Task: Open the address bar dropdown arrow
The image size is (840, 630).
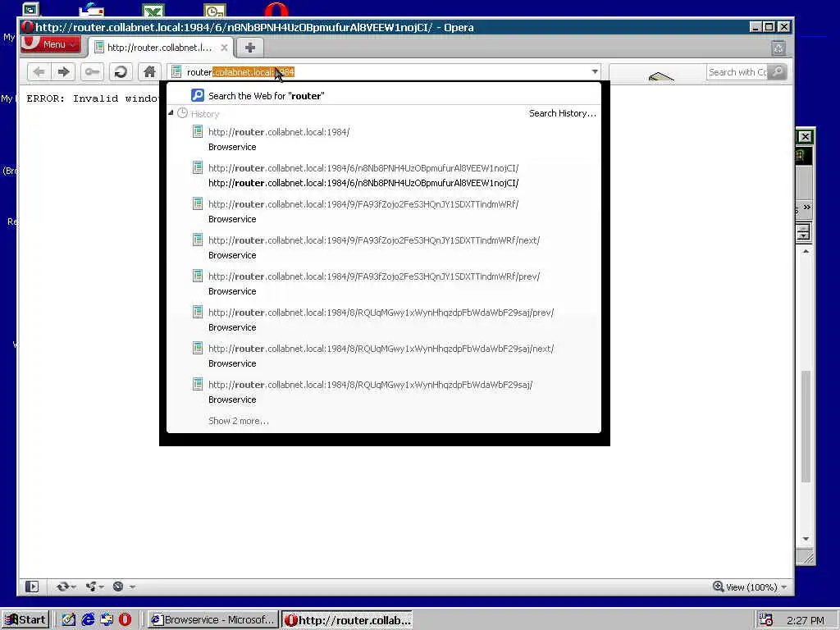Action: point(595,72)
